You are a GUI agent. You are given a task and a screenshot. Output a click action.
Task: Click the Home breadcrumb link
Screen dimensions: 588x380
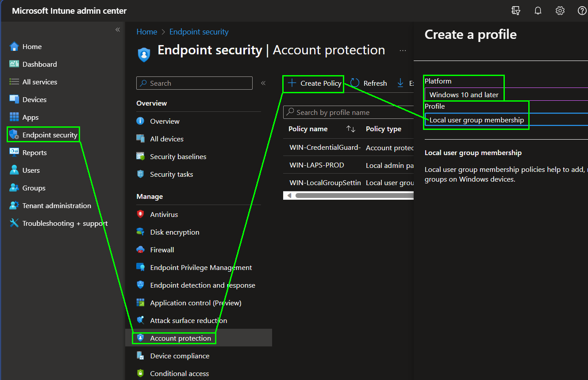146,32
